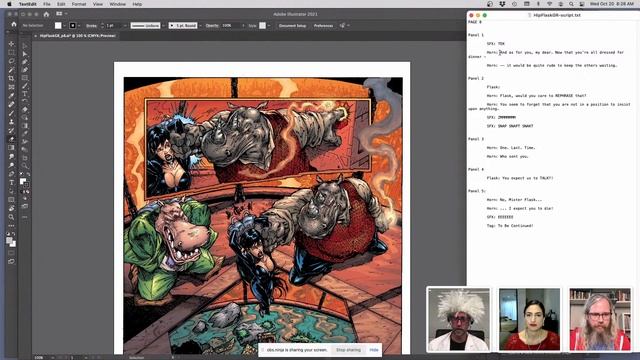640x360 pixels.
Task: Expand the Fill swatch dropdown arrow
Action: pyautogui.click(x=64, y=25)
